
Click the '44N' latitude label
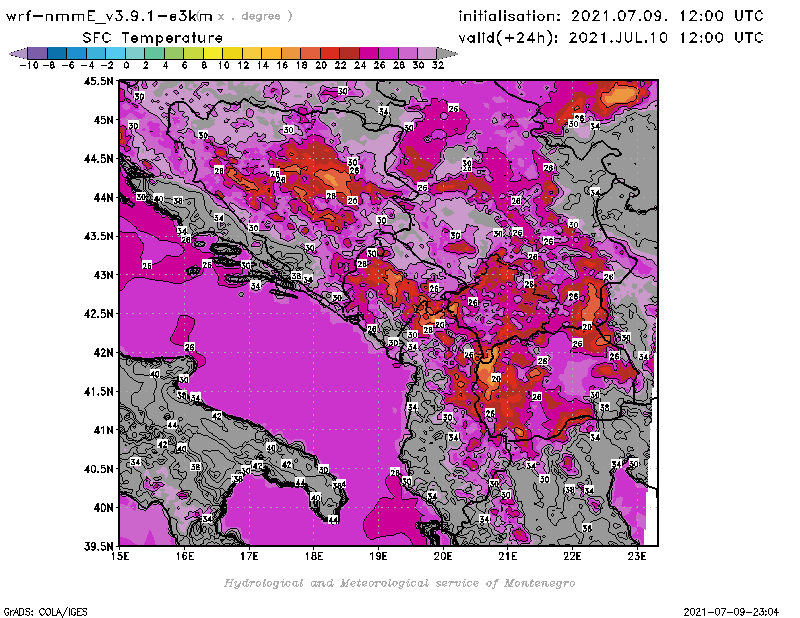[x=104, y=197]
